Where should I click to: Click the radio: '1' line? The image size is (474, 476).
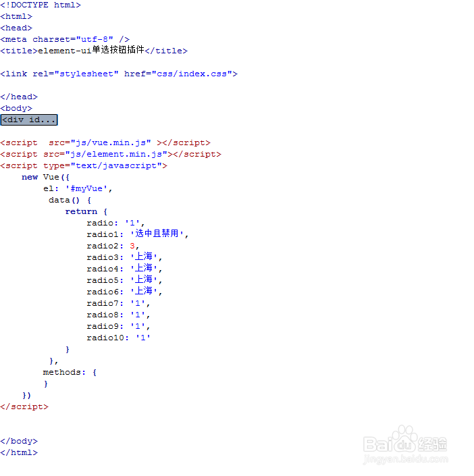[115, 223]
